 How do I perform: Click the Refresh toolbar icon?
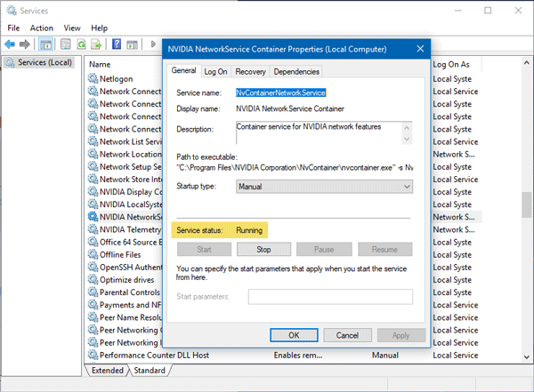80,44
